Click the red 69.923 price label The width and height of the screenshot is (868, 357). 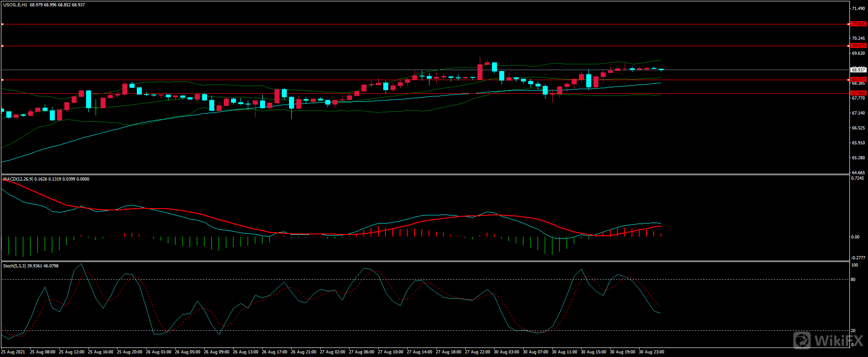click(858, 46)
